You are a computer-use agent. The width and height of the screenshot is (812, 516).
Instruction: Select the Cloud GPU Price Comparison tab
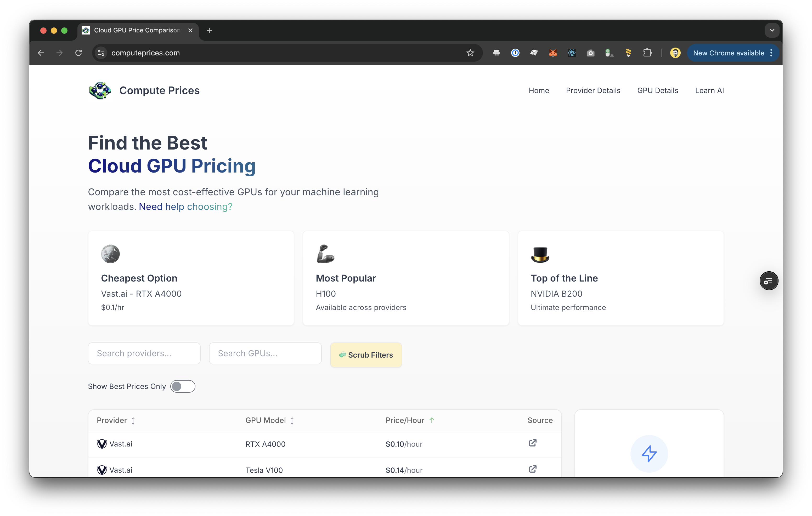(138, 30)
